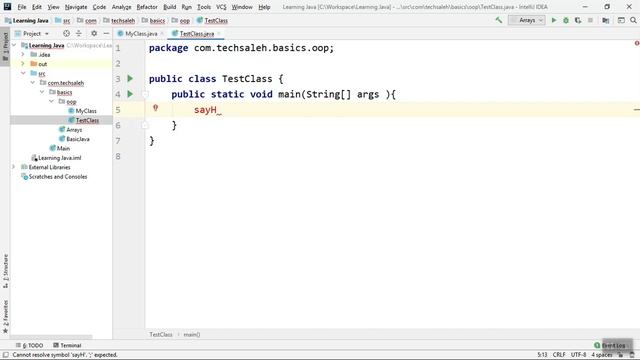Open the Arrays run configuration dropdown
The width and height of the screenshot is (640, 360).
[527, 20]
